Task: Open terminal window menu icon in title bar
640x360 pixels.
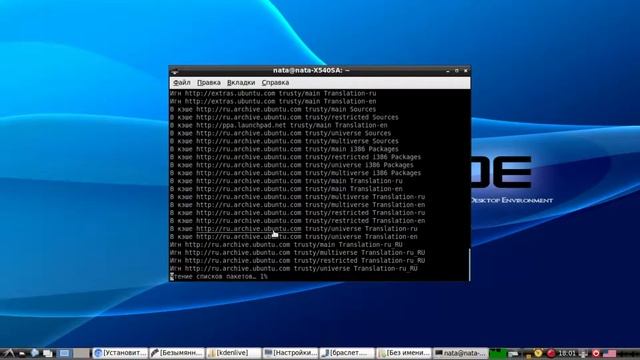Action: click(x=175, y=71)
